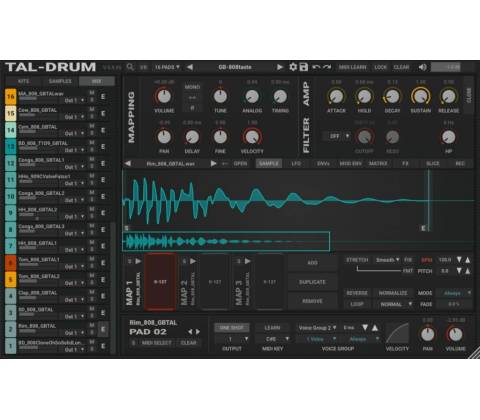Switch to the SAMPLES tab
Image resolution: width=480 pixels, height=420 pixels.
60,81
